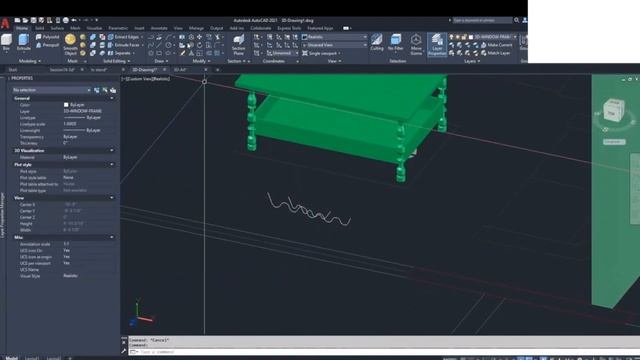Open the Solid ribbon tab
This screenshot has width=640, height=360.
[x=40, y=28]
